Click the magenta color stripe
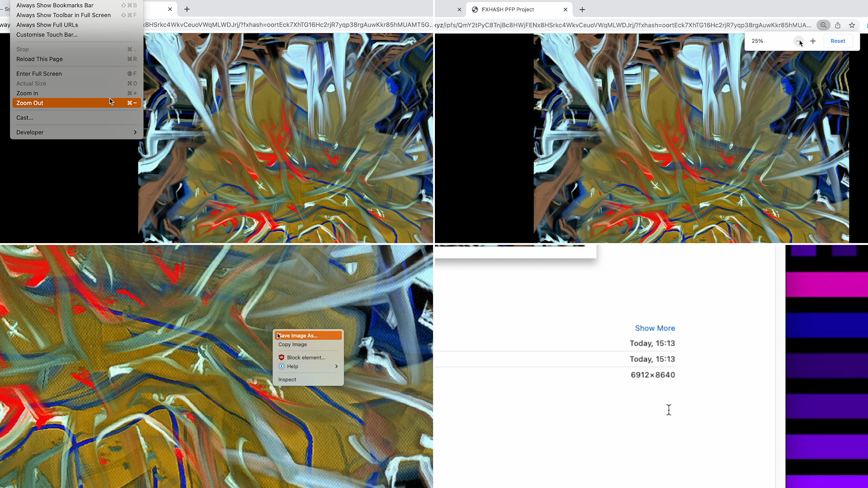Screen dimensions: 868x488 [x=826, y=284]
